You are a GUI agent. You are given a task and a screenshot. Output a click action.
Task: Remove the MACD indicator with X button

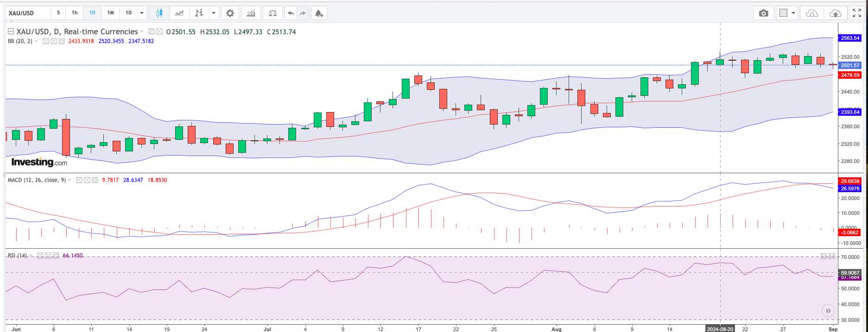(x=95, y=180)
